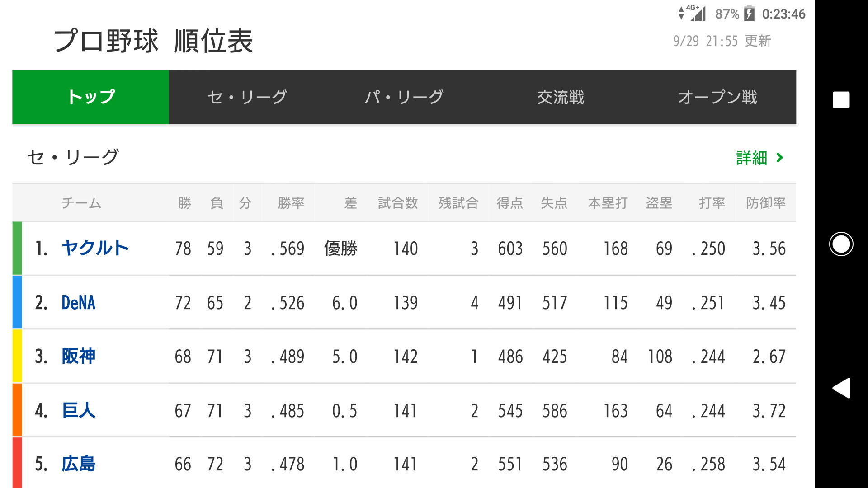Click the green chevron beside 詳細
The width and height of the screenshot is (868, 488).
(x=779, y=158)
